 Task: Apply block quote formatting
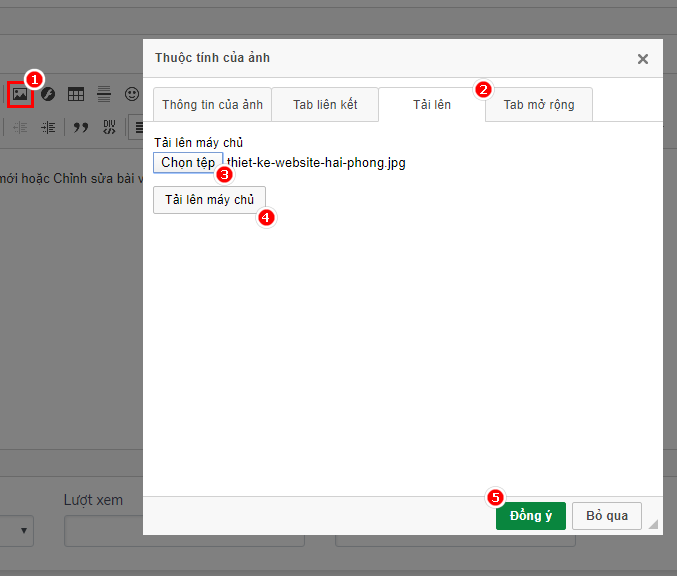81,127
